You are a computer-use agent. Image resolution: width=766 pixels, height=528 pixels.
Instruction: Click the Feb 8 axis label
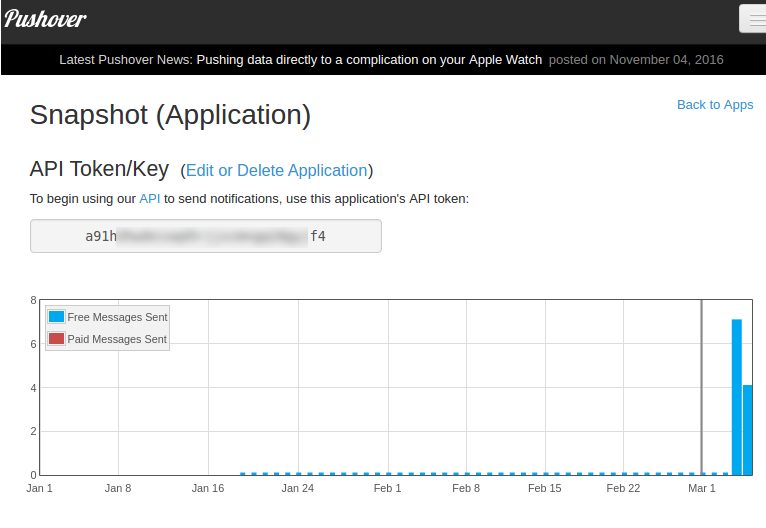tap(466, 488)
